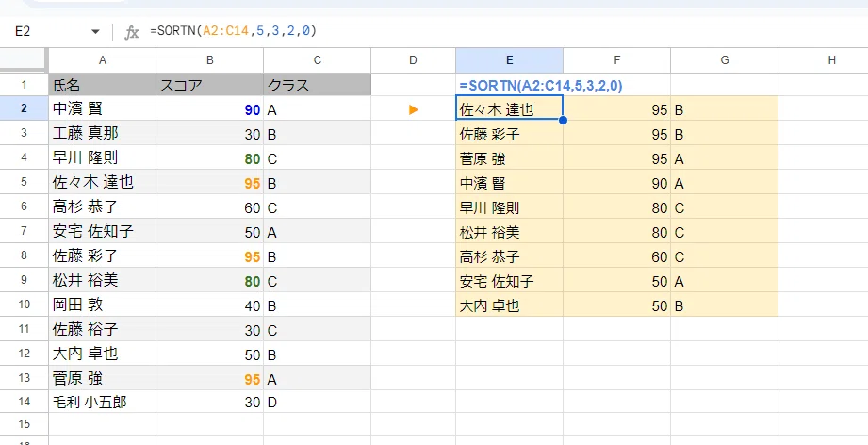Click the select-all corner of the grid
Viewport: 868px width, 445px height.
click(x=25, y=60)
